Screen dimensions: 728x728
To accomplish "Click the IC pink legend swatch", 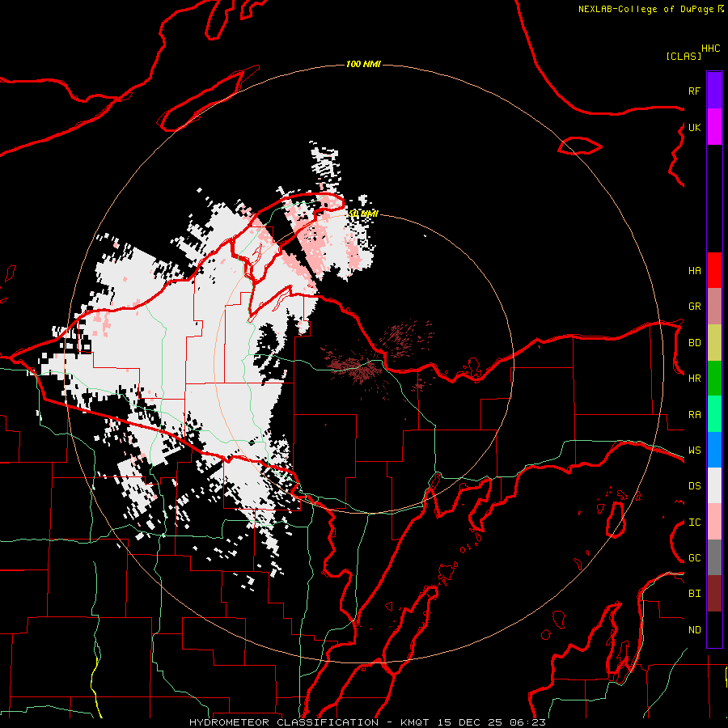I will point(714,522).
